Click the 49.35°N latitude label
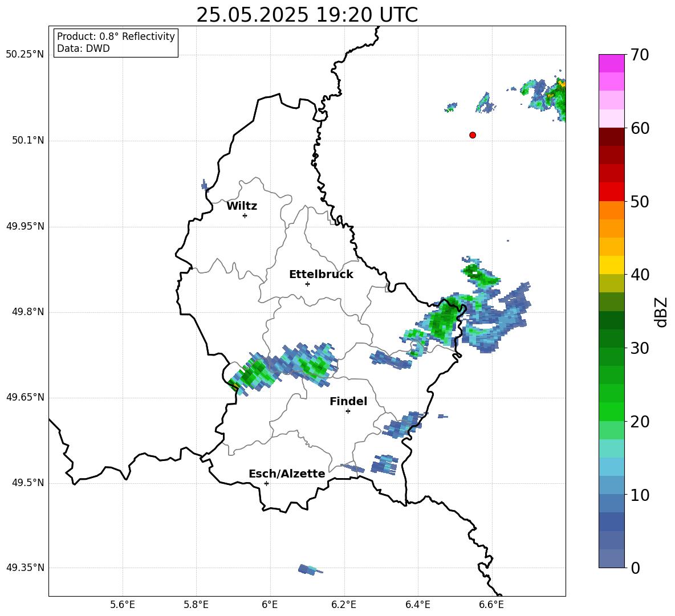Viewport: 675px width, 616px height. pyautogui.click(x=25, y=568)
